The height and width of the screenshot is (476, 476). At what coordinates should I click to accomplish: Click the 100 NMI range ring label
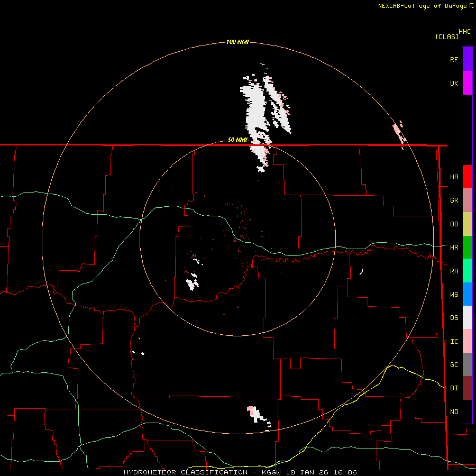click(x=237, y=42)
